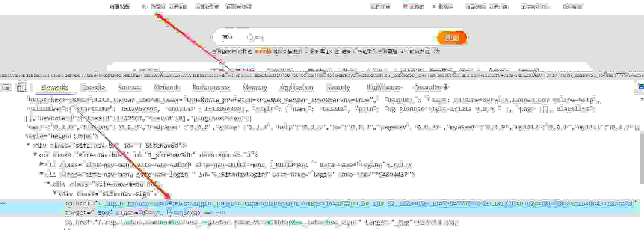Collapse the J_SiteNavBdL ul node
Viewport: 644px width, 230px height.
pyautogui.click(x=35, y=155)
